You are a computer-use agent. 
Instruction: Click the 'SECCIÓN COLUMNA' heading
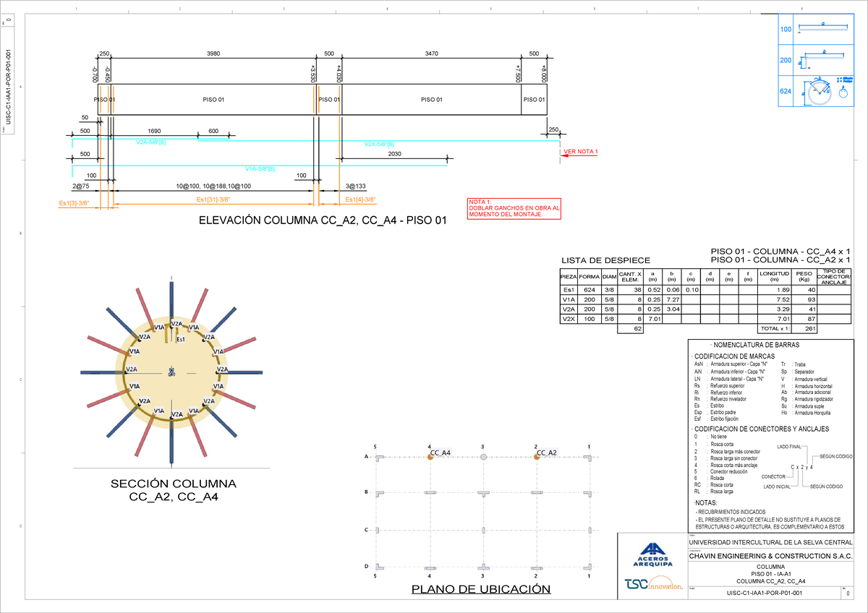click(x=174, y=484)
